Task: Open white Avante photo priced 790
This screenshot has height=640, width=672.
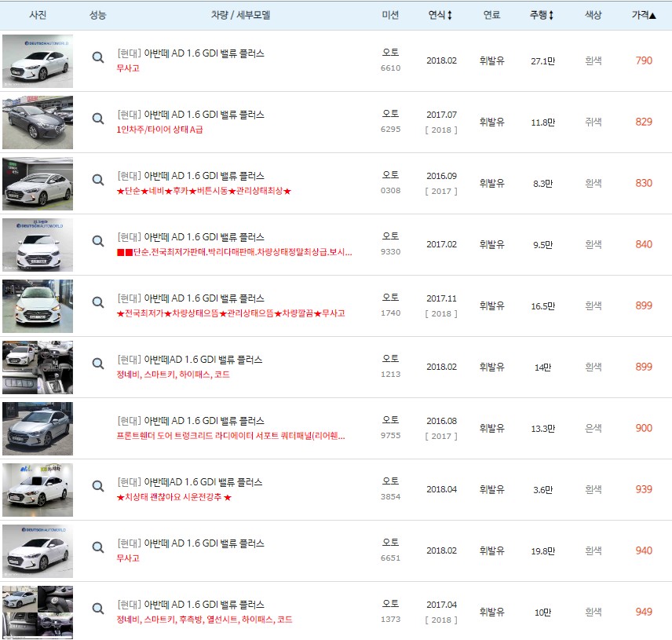Action: (x=38, y=61)
